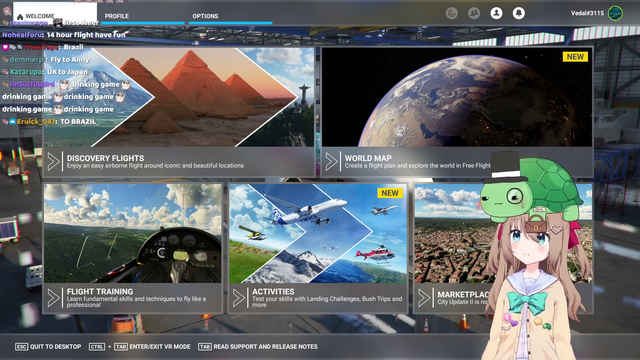Click the TAB key icon next to VR mode
640x360 pixels.
tap(120, 347)
